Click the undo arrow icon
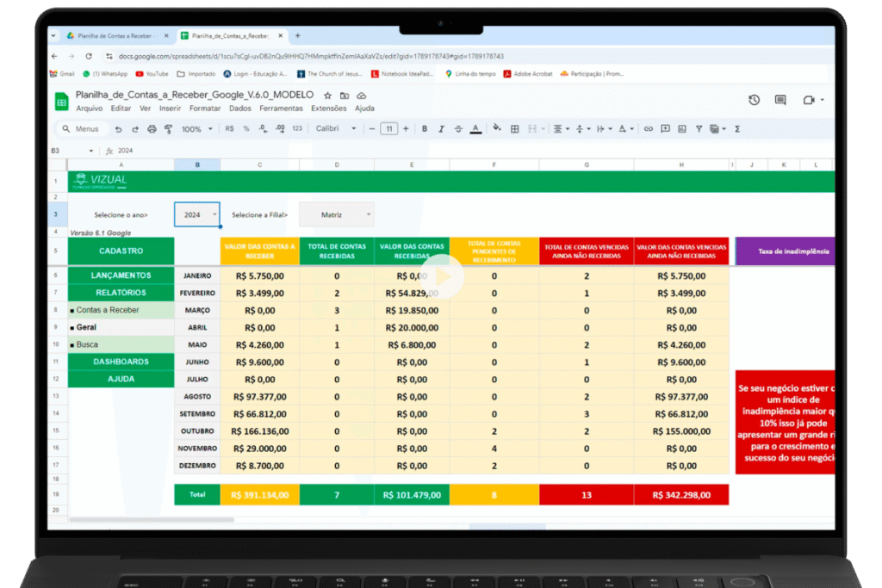Viewport: 882px width, 588px height. click(x=118, y=129)
